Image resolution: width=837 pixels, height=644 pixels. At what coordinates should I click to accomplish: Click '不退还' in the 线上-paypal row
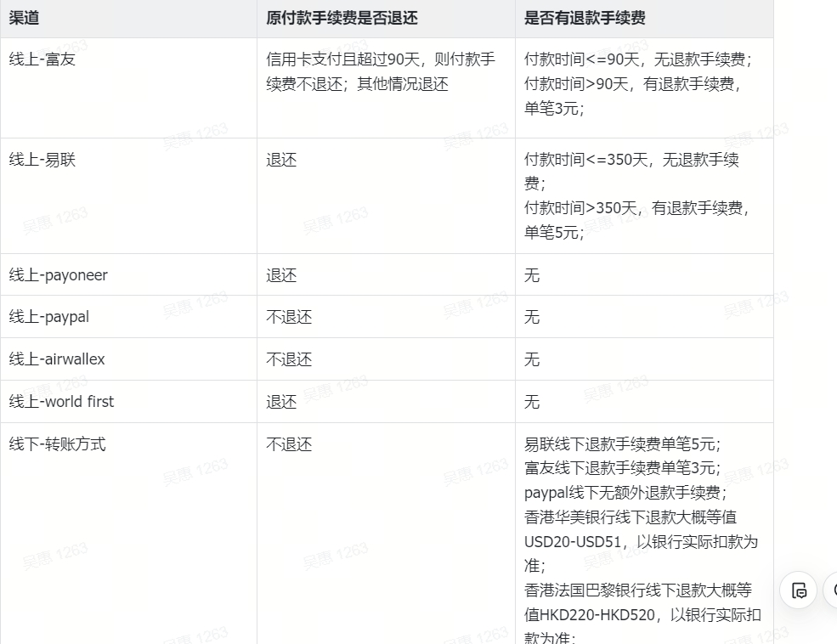point(289,317)
